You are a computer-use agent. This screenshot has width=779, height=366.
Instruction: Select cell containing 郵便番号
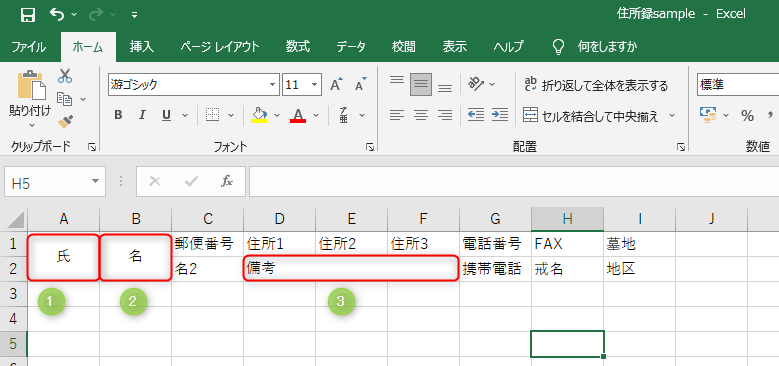point(207,244)
